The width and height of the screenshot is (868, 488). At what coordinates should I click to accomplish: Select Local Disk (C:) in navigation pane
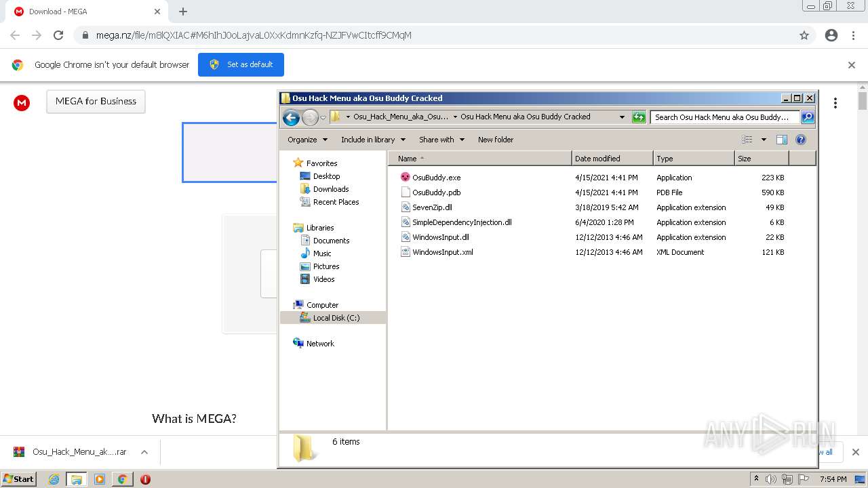(333, 318)
